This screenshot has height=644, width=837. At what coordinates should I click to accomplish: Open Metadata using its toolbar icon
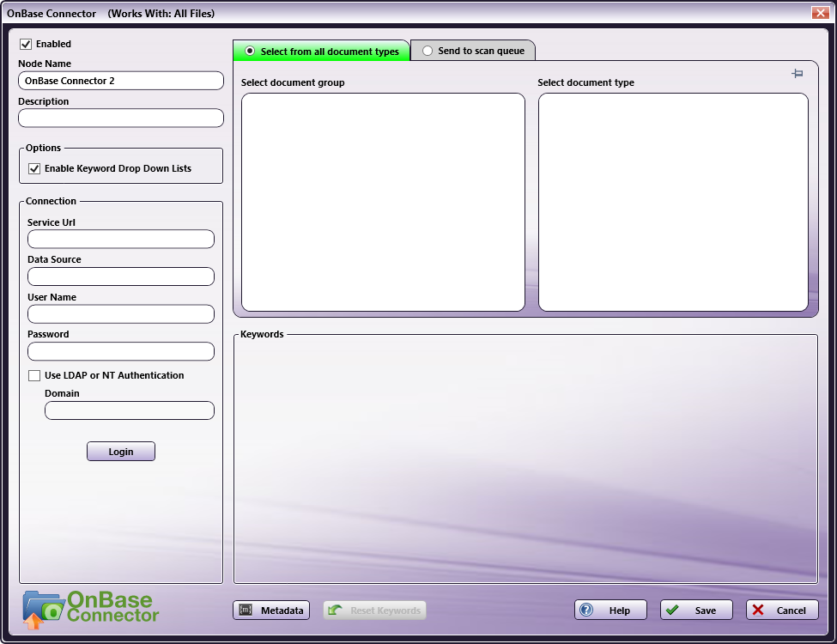click(247, 611)
